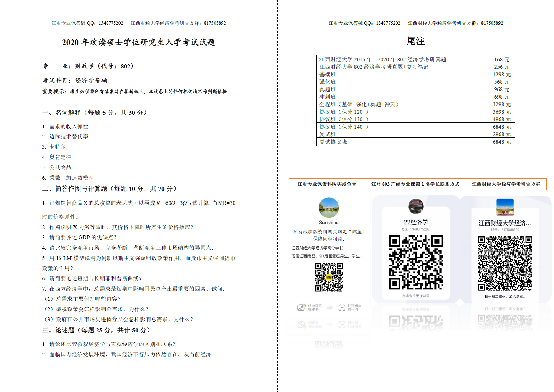This screenshot has width=554, height=392.
Task: Click the term '奥肯定律'
Action: coord(60,157)
